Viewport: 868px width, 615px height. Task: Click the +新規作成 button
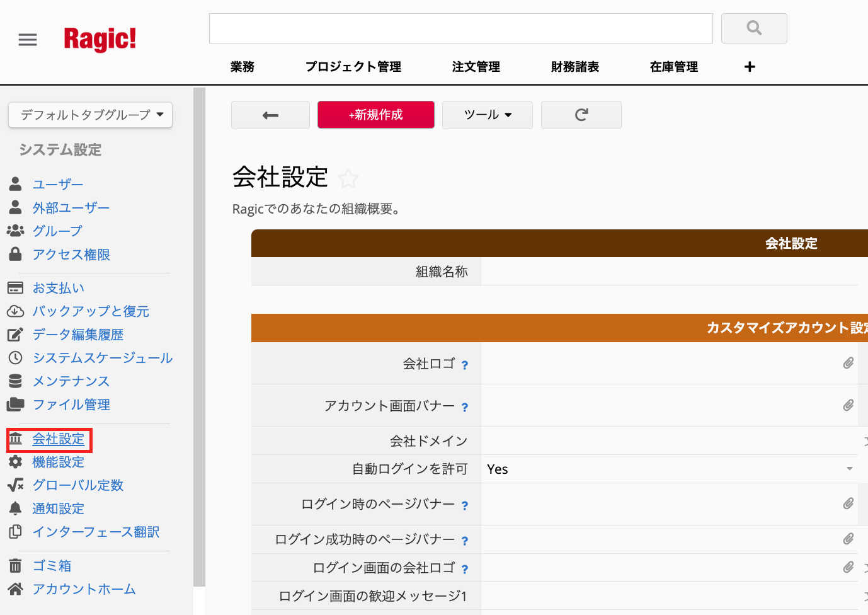click(375, 115)
